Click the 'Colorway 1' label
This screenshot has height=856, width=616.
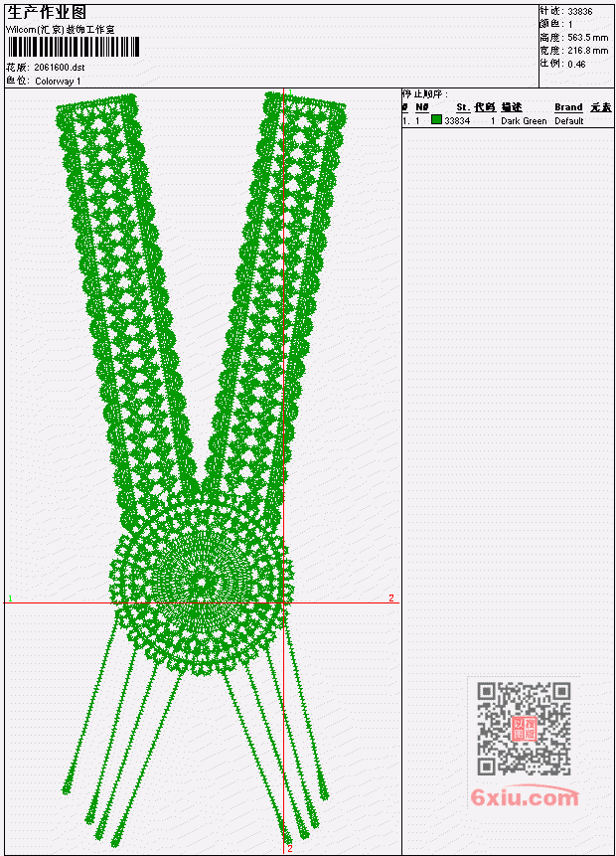(58, 82)
